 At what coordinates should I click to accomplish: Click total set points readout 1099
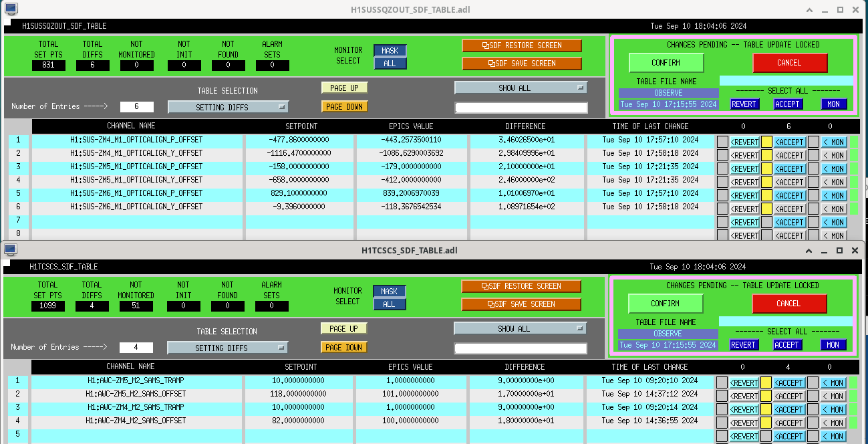(48, 306)
